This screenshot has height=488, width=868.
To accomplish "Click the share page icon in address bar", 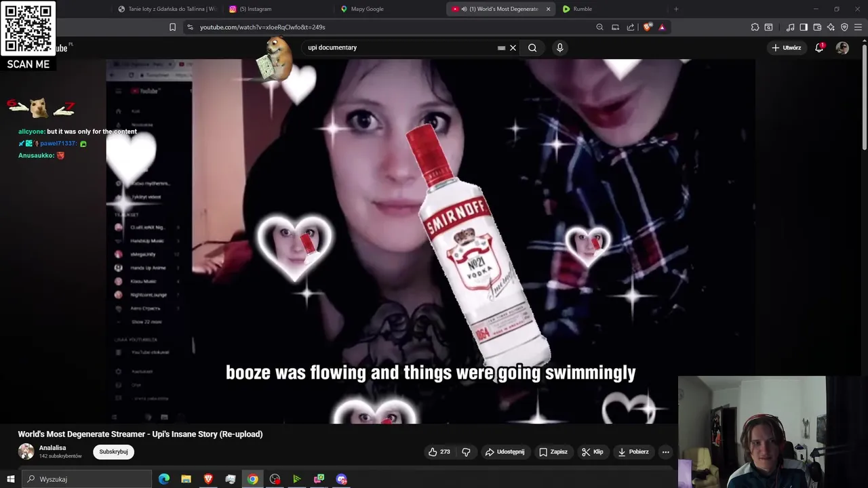I will point(631,27).
